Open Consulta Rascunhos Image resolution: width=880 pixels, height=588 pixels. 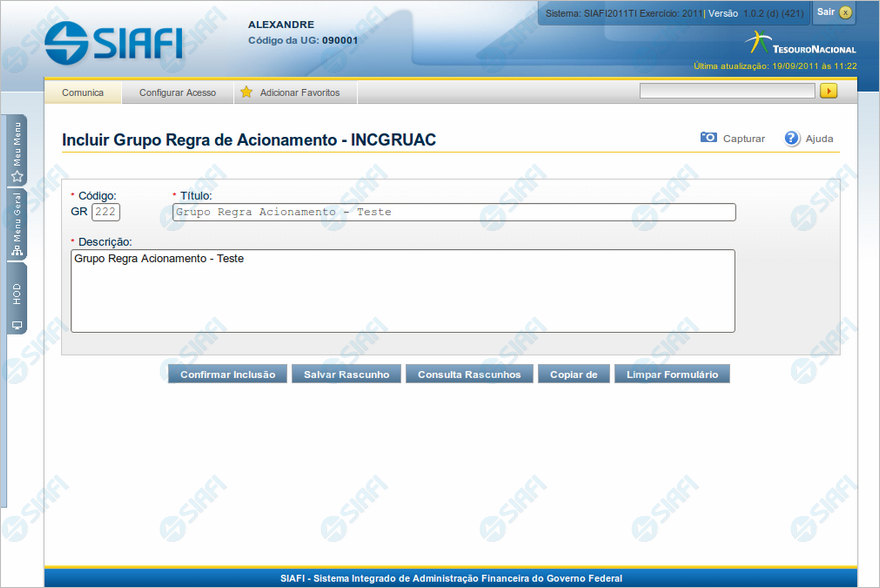469,374
